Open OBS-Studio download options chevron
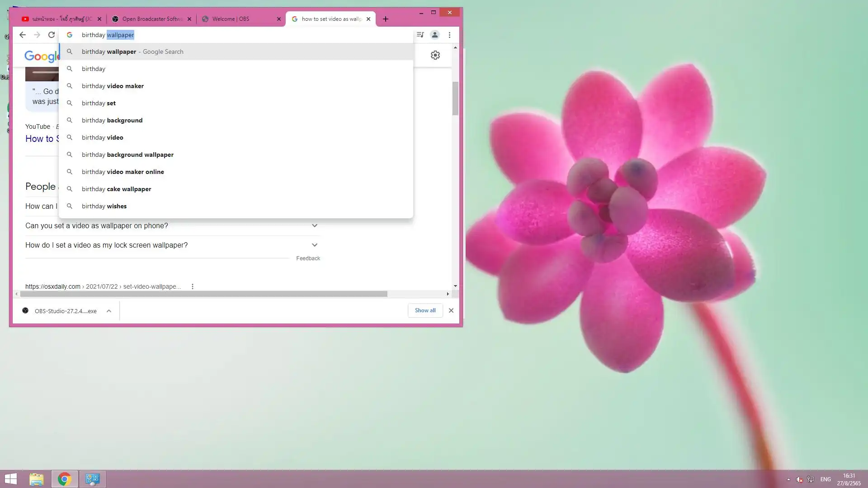Image resolution: width=868 pixels, height=488 pixels. click(x=109, y=311)
